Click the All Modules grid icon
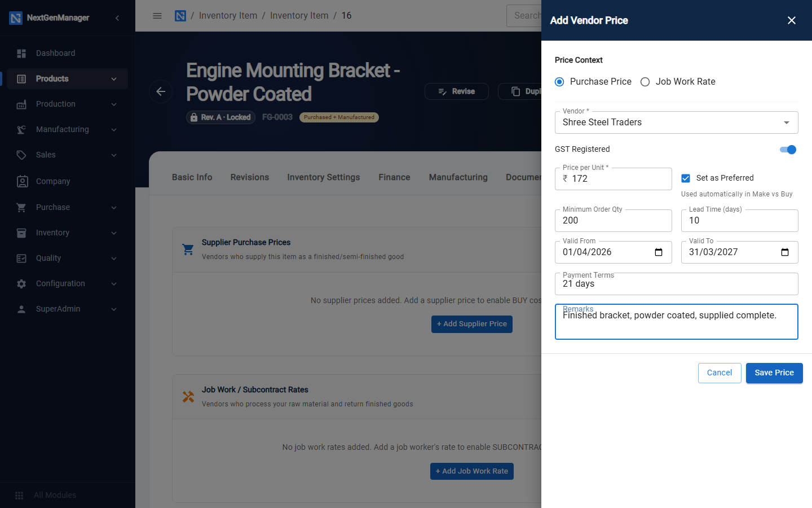The image size is (812, 508). (x=19, y=495)
